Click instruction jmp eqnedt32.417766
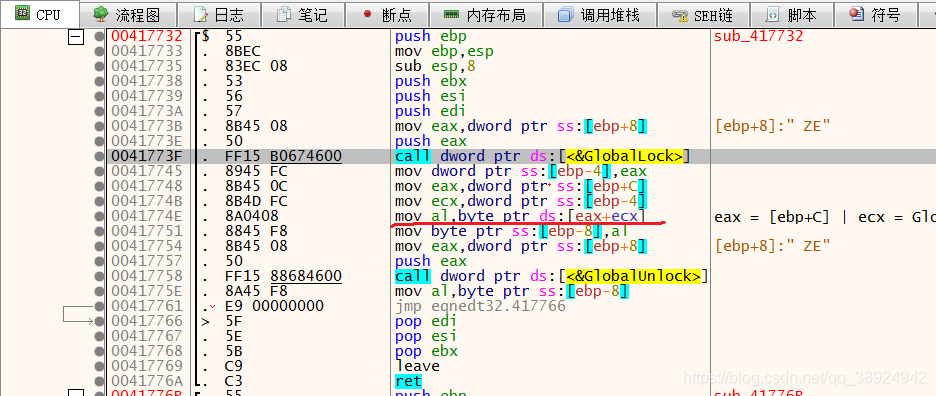 point(480,306)
